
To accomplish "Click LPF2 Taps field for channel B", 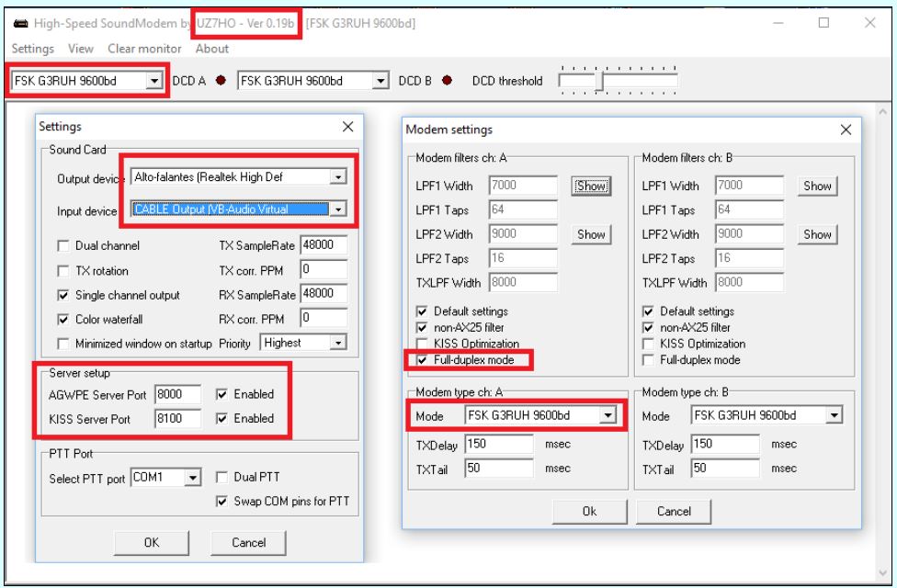I will click(x=749, y=258).
